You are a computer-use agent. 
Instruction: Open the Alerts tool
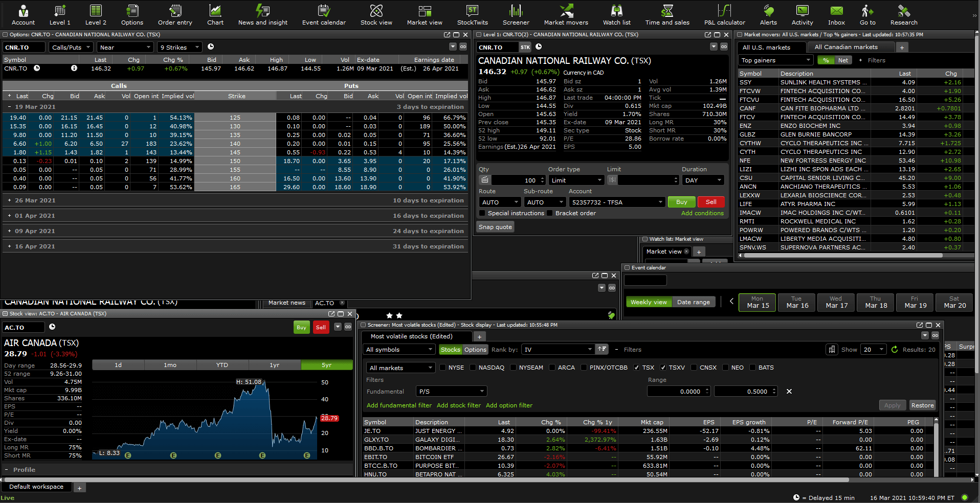tap(768, 14)
